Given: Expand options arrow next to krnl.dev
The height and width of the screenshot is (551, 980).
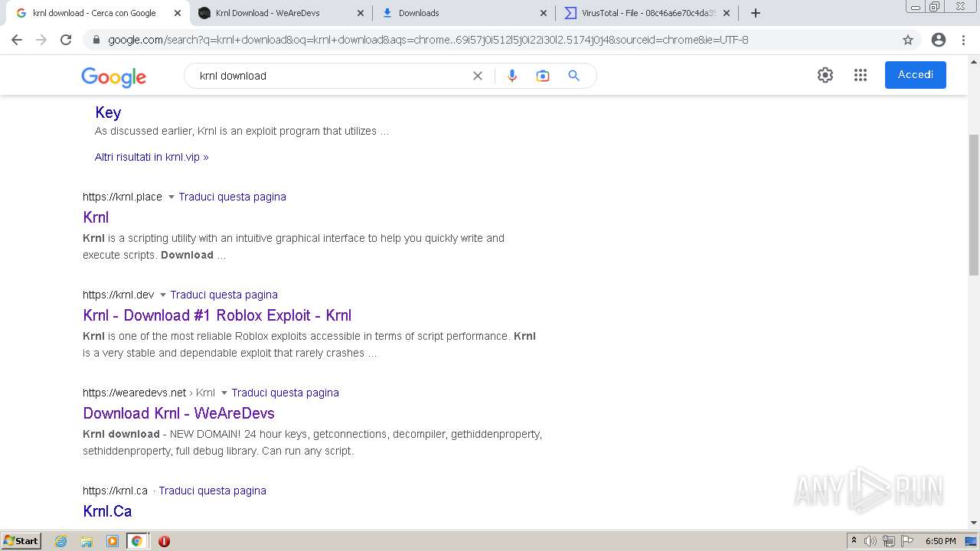Looking at the screenshot, I should coord(162,295).
